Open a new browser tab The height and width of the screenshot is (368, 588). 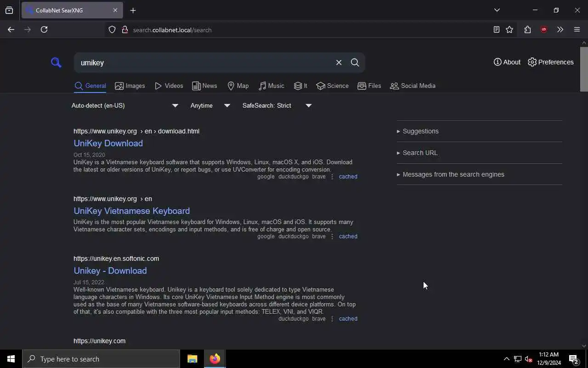coord(133,10)
